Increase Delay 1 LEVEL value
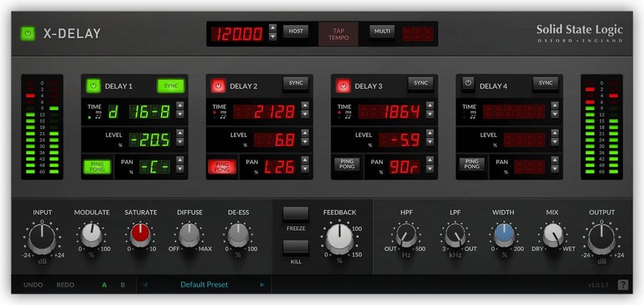The height and width of the screenshot is (305, 644). click(180, 133)
